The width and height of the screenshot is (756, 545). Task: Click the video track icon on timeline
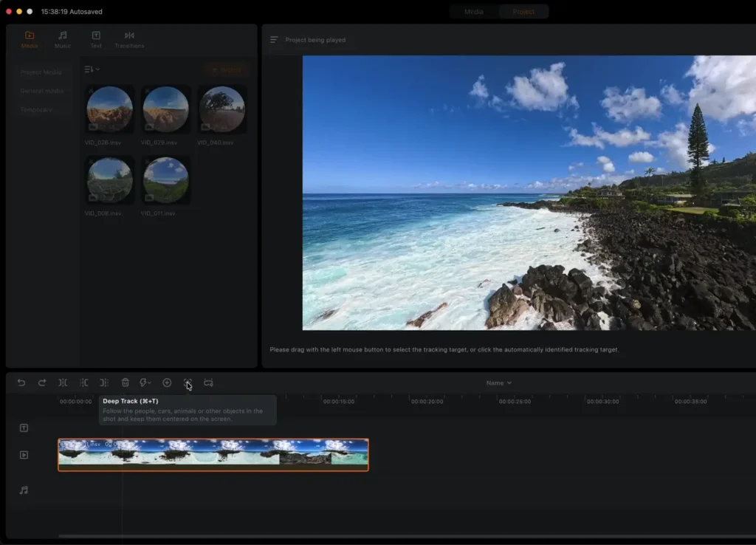click(x=24, y=455)
